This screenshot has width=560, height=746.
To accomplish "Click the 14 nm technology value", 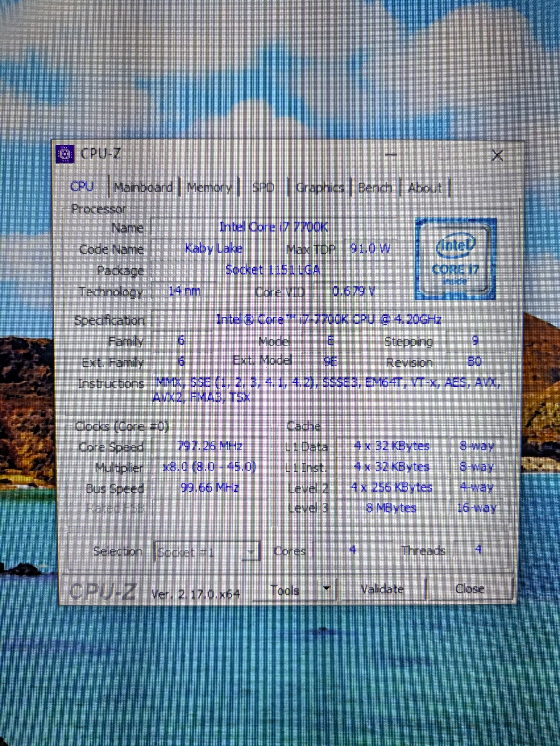I will tap(184, 291).
